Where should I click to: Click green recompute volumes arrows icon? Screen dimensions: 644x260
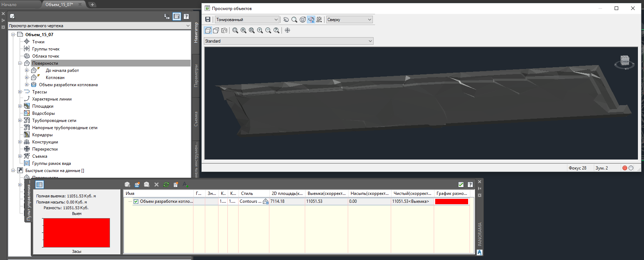click(x=166, y=185)
